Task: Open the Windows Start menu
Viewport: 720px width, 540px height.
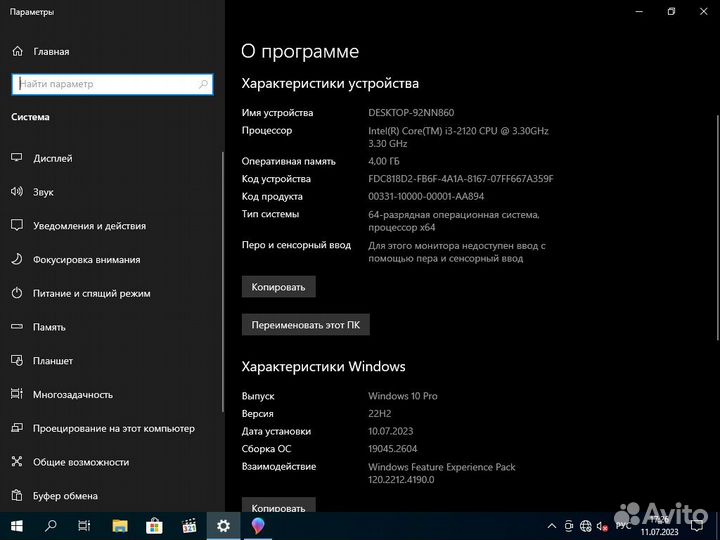Action: tap(17, 526)
